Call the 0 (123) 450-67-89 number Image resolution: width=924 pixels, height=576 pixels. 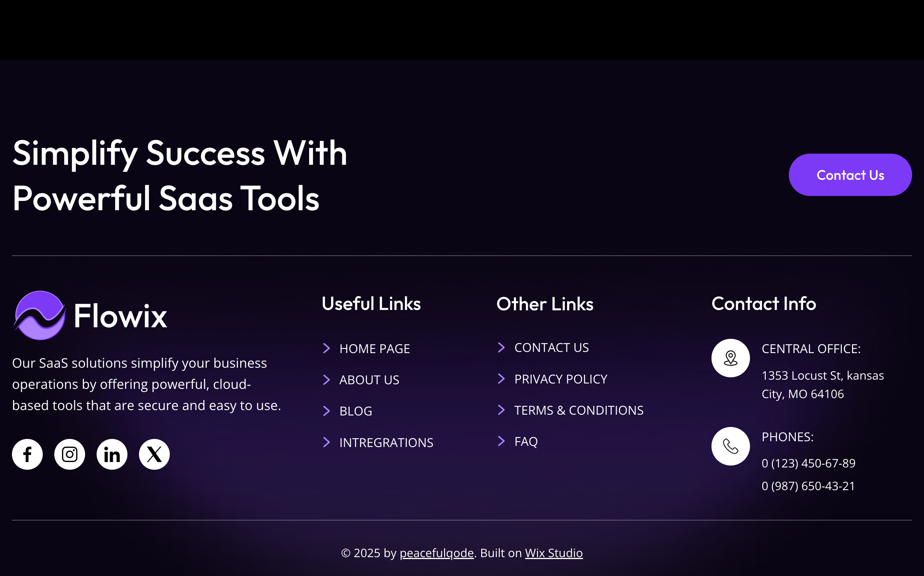point(808,463)
